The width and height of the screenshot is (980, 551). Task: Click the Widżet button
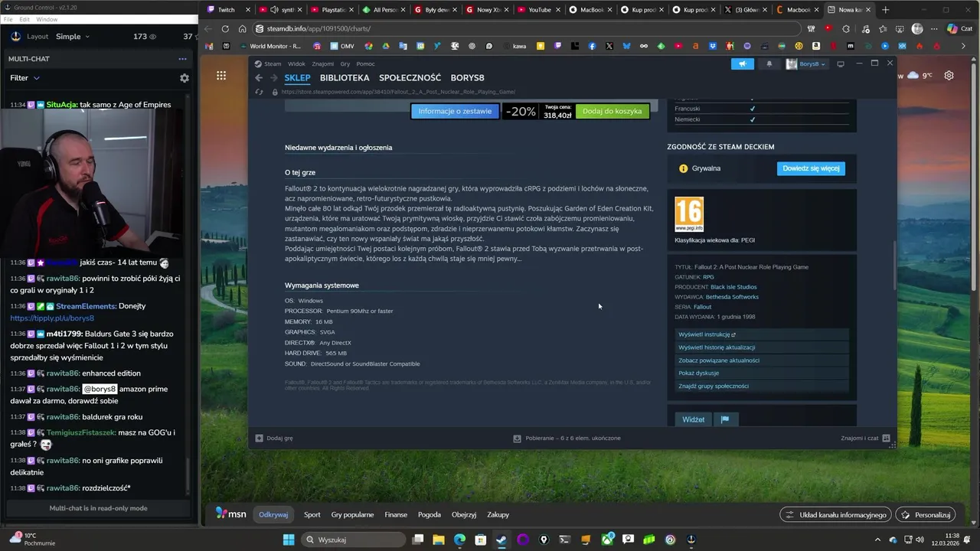point(693,419)
